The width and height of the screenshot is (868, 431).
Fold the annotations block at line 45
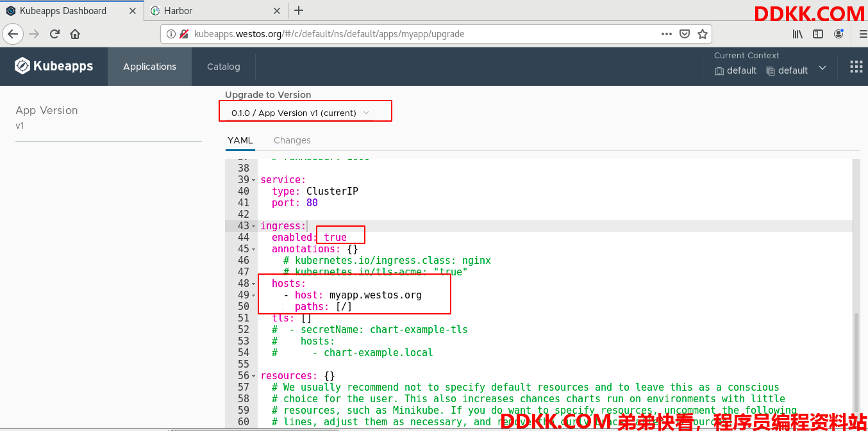[254, 249]
